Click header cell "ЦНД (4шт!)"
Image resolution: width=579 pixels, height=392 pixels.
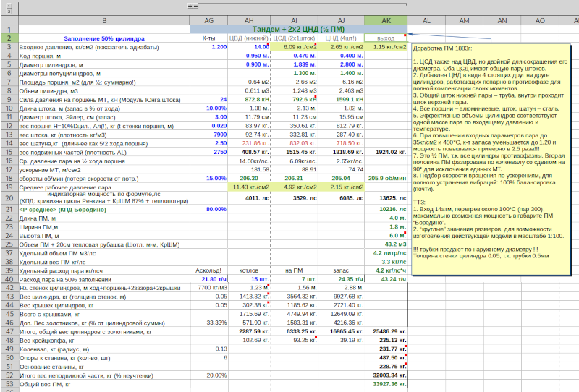[341, 38]
